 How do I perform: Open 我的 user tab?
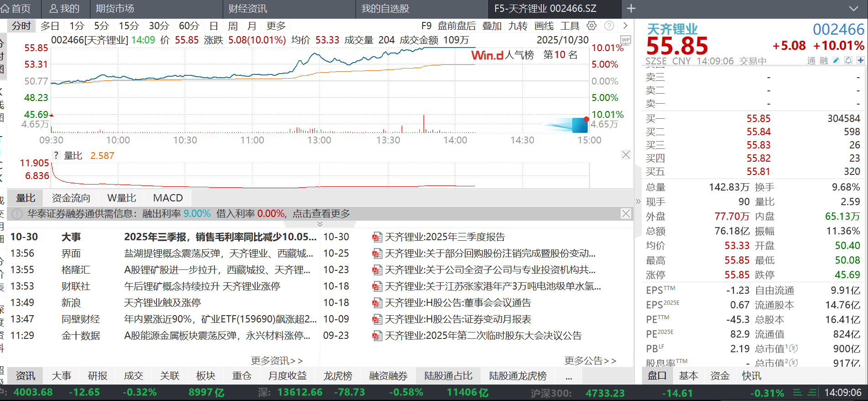pyautogui.click(x=64, y=8)
